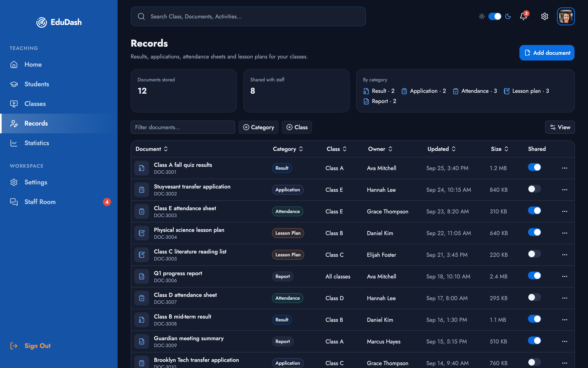
Task: Click file icon of Physical science lesson plan
Action: (x=142, y=233)
